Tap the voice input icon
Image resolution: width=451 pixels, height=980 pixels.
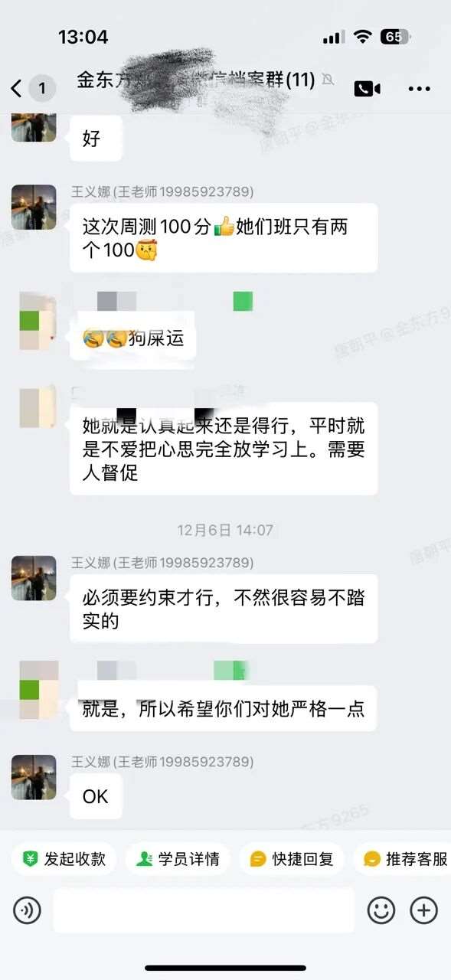pos(27,910)
